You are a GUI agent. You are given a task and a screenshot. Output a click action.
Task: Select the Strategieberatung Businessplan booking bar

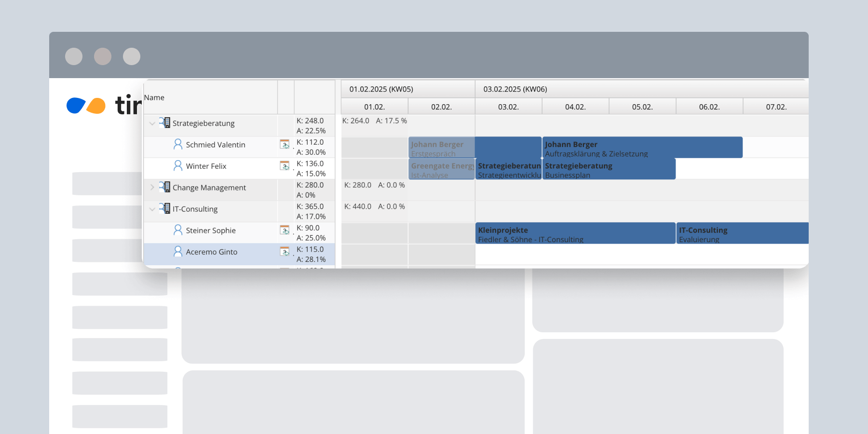pos(609,169)
